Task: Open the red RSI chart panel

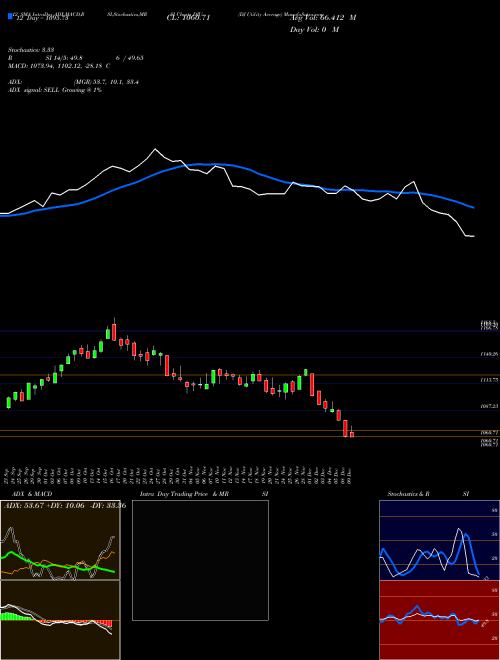Action: pos(439,620)
